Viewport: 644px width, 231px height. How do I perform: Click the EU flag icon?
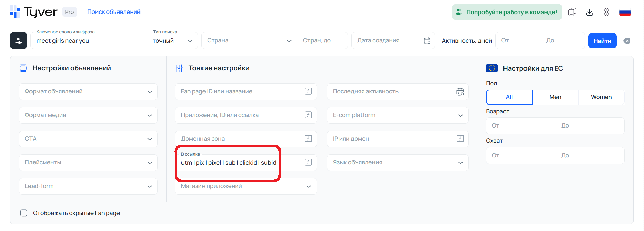click(492, 68)
